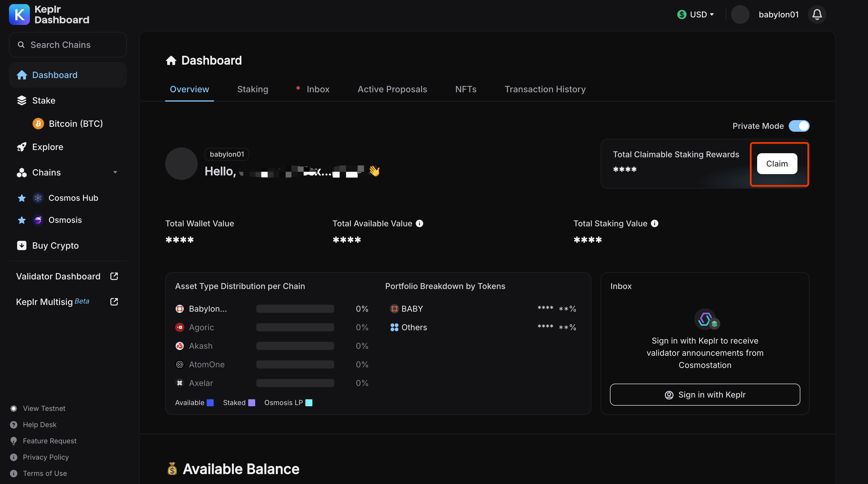
Task: Open Buy Crypto in sidebar
Action: pyautogui.click(x=55, y=245)
